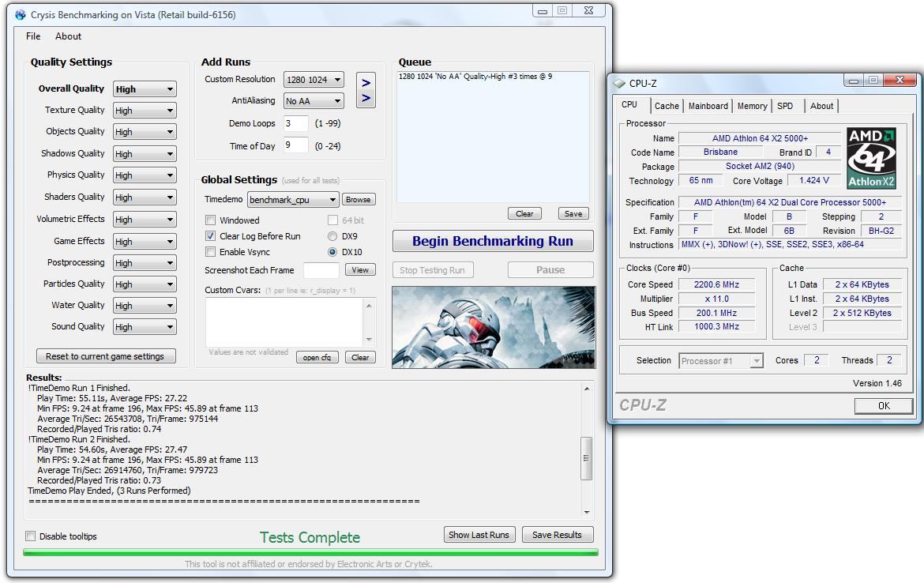This screenshot has height=583, width=924.
Task: Click Begin Benchmarking Run button
Action: tap(493, 241)
